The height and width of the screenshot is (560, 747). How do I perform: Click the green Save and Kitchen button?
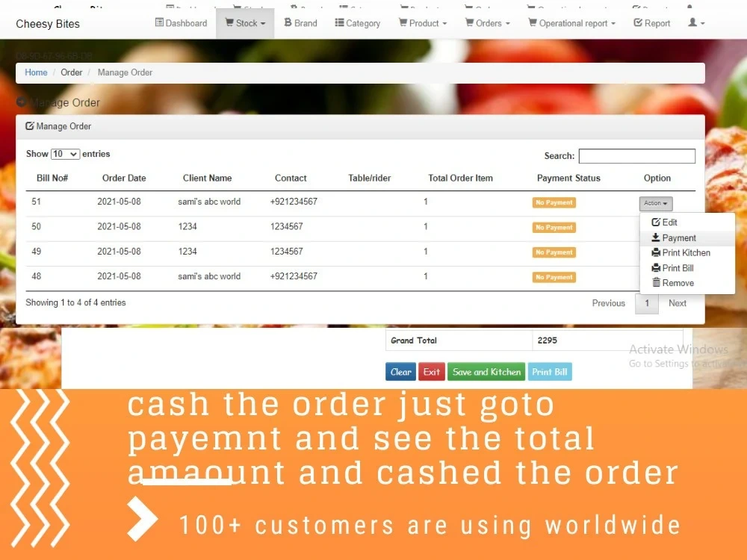pyautogui.click(x=486, y=372)
